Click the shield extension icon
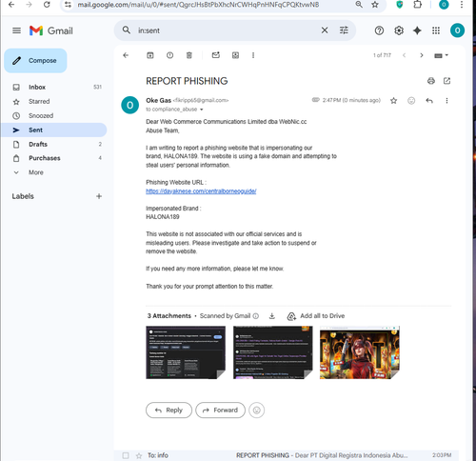Screen dimensions: 476x461 (400, 5)
